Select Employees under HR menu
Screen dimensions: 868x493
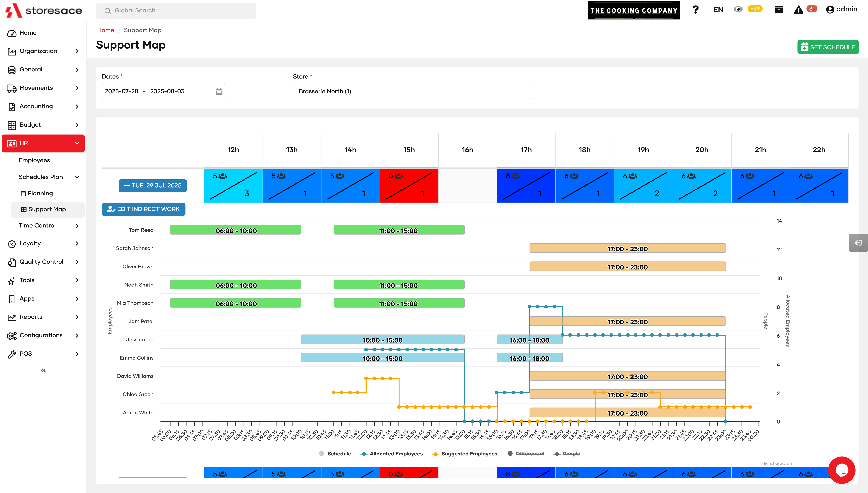[34, 160]
